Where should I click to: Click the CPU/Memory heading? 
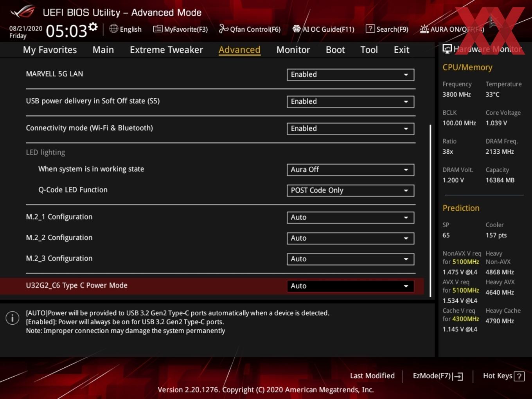[x=467, y=67]
